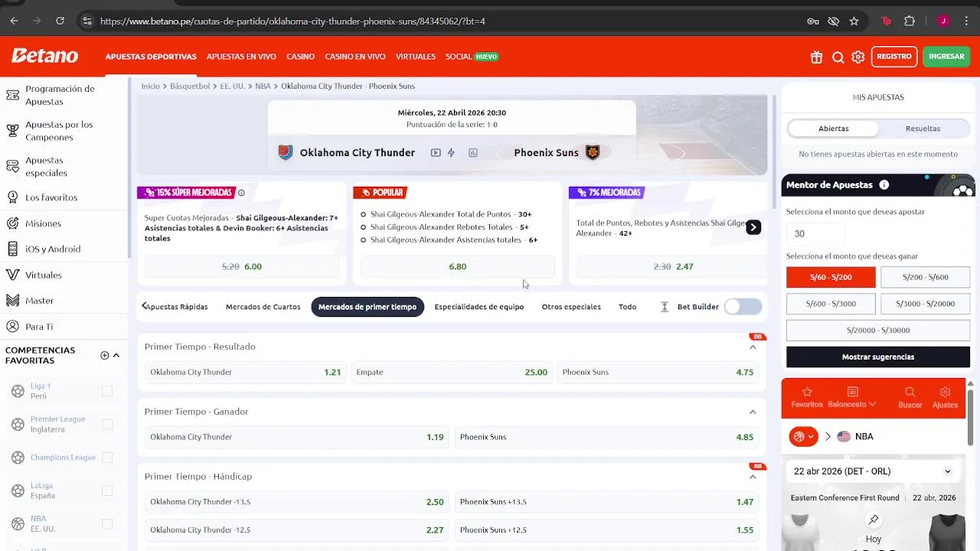
Task: Click the Apuestas por los Campeones trophy icon
Action: click(12, 131)
